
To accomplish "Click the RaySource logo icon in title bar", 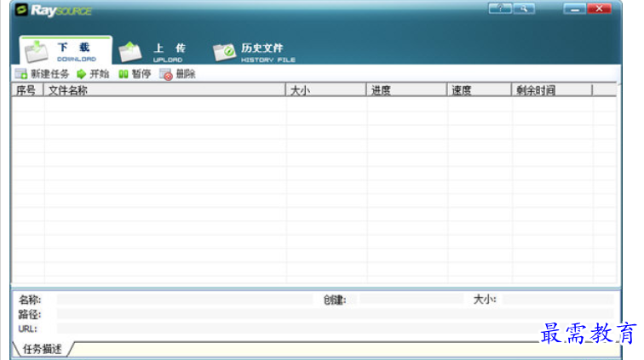I will click(22, 10).
